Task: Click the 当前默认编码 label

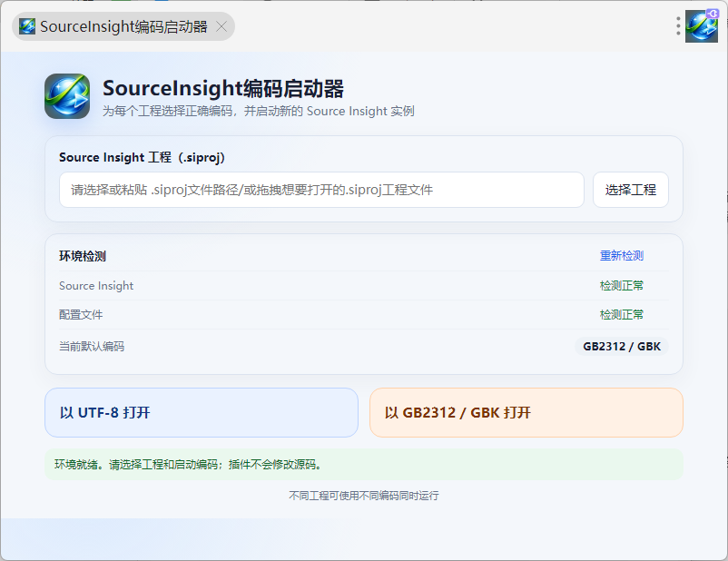Action: [x=92, y=347]
